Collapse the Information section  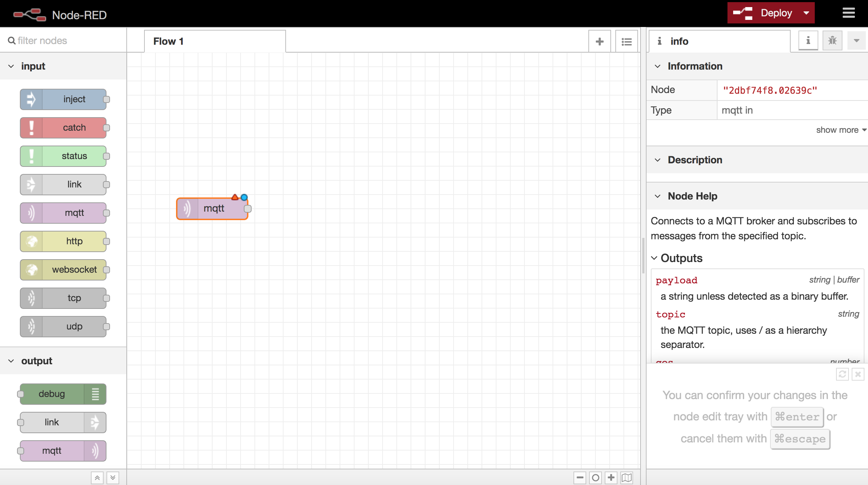pos(757,66)
